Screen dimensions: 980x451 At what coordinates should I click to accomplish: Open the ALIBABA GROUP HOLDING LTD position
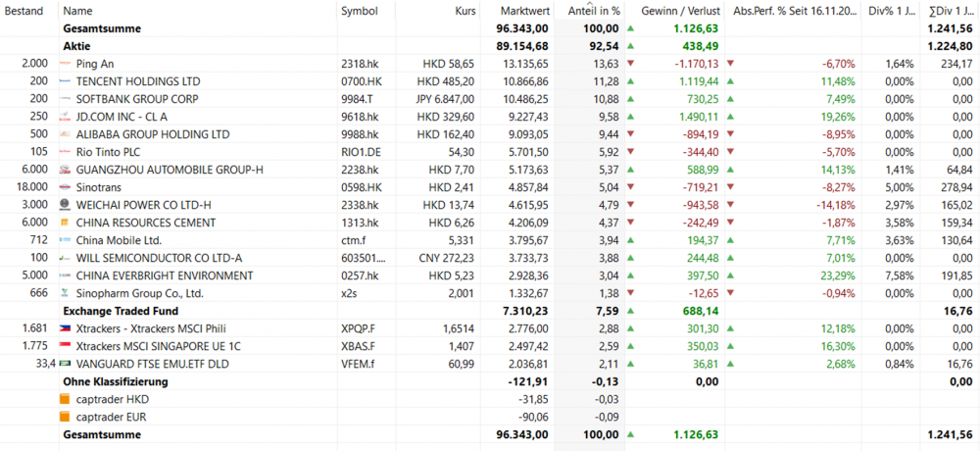[152, 134]
